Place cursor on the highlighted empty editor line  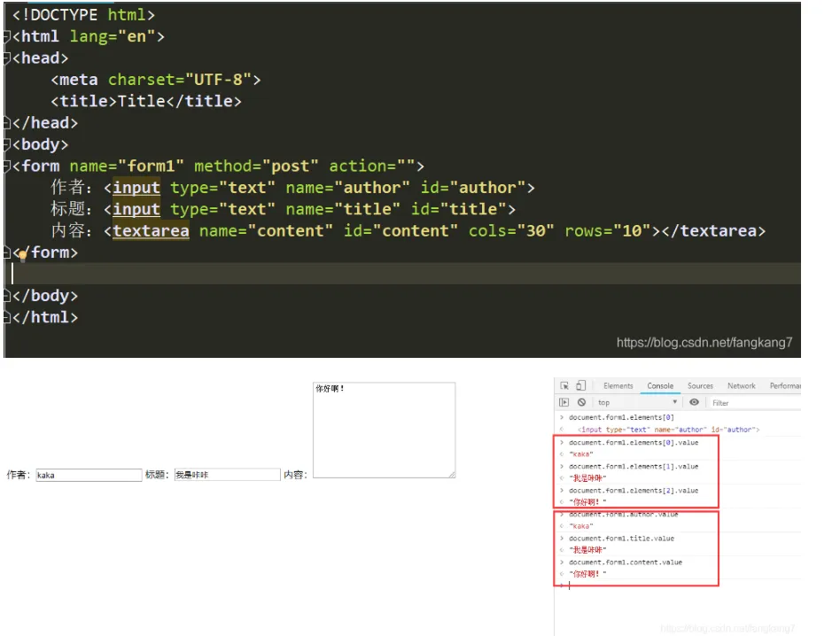coord(402,274)
